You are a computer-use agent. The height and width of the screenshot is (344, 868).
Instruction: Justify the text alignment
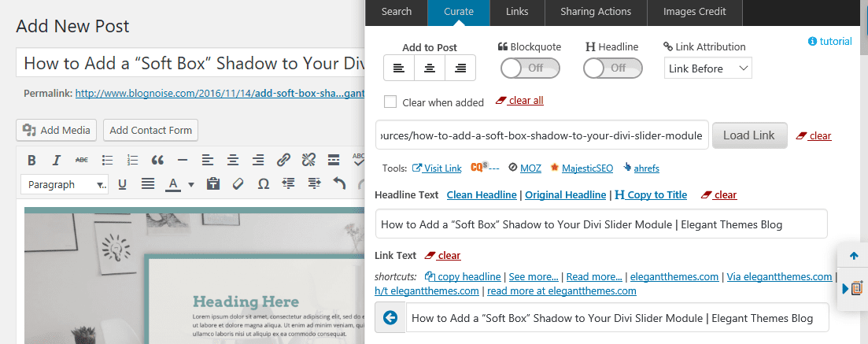click(x=148, y=184)
